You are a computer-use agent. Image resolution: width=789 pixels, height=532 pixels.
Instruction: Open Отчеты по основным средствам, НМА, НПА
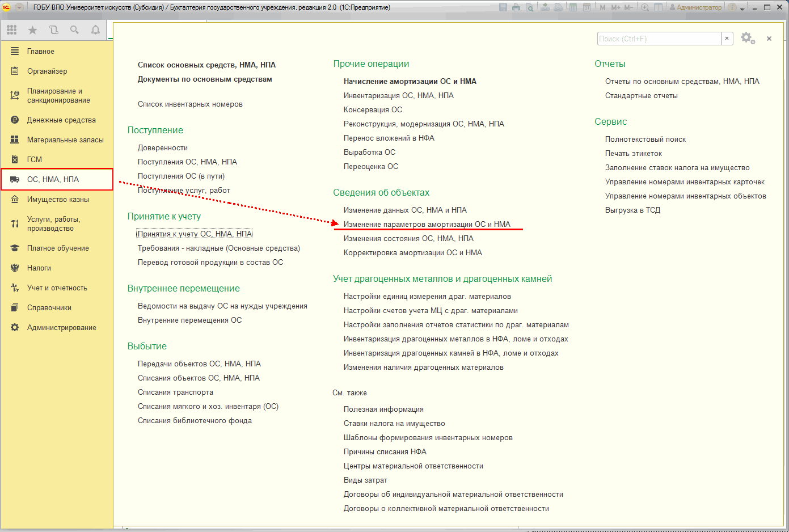click(682, 81)
